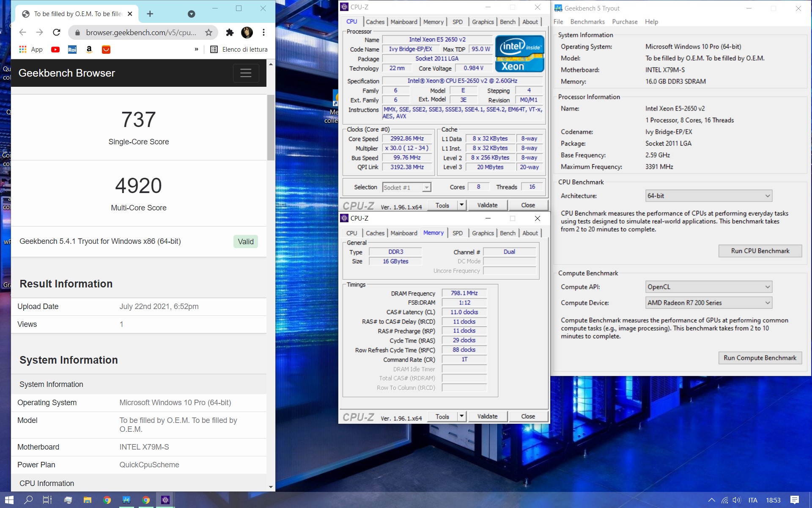
Task: Open the Rai bookmark
Action: coord(72,50)
